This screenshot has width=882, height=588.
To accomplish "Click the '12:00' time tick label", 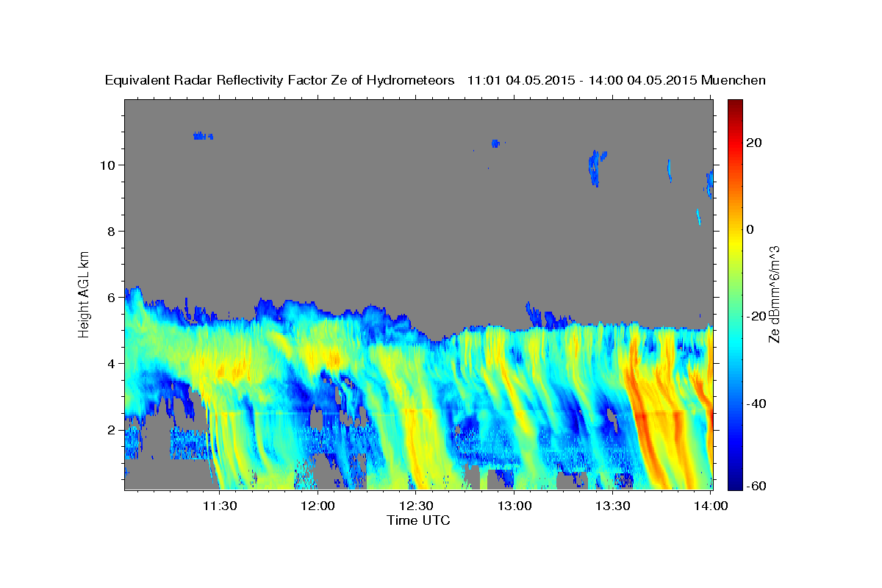I will tap(318, 506).
